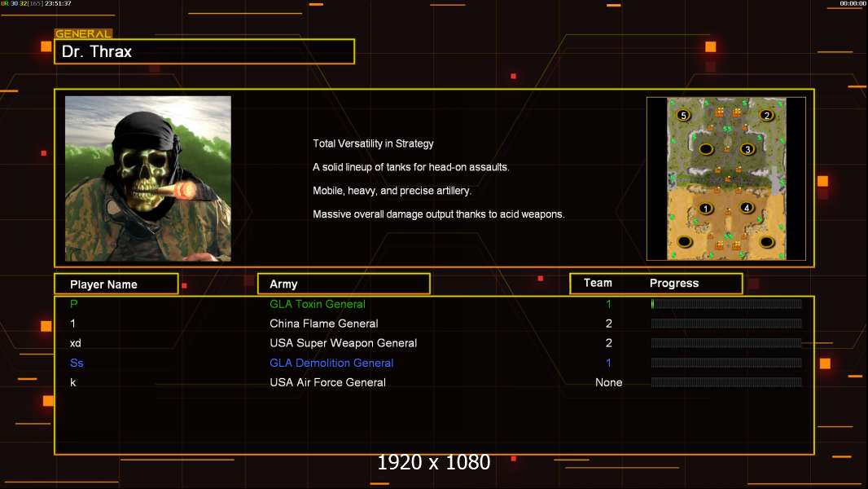Click the Dr. Thrax general name field
The image size is (868, 489).
pyautogui.click(x=204, y=51)
